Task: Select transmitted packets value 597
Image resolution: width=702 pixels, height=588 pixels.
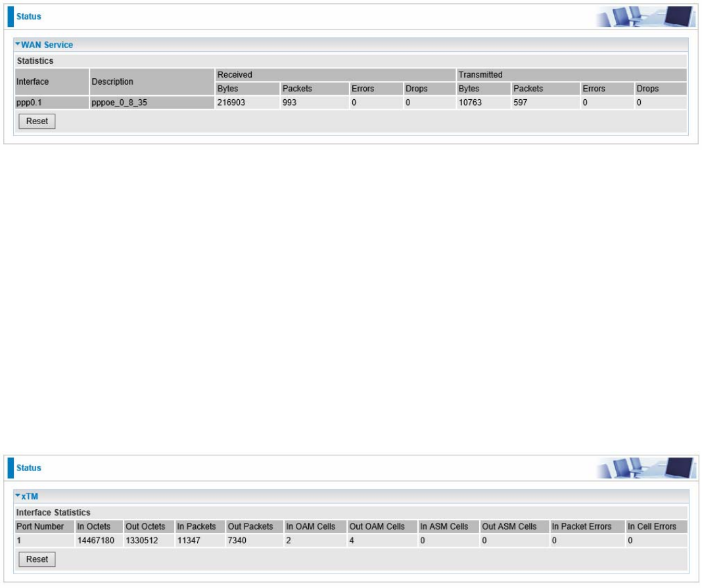Action: 546,102
